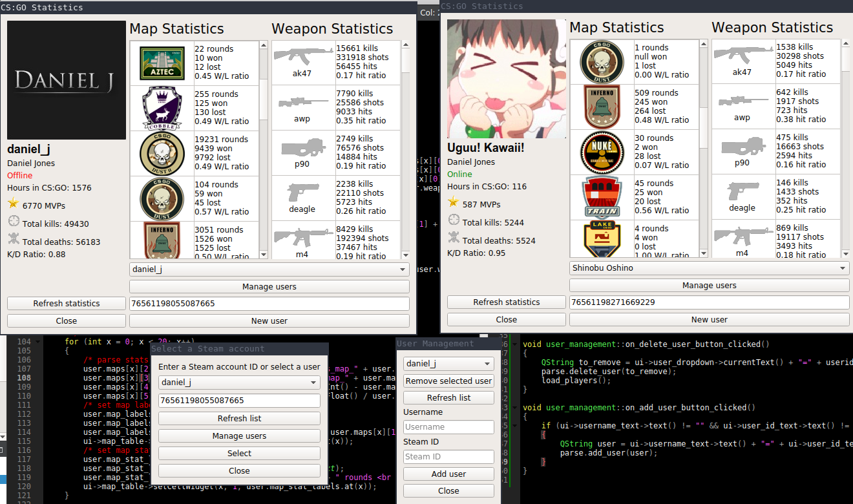
Task: Click Manage users in left statistics window
Action: point(269,287)
